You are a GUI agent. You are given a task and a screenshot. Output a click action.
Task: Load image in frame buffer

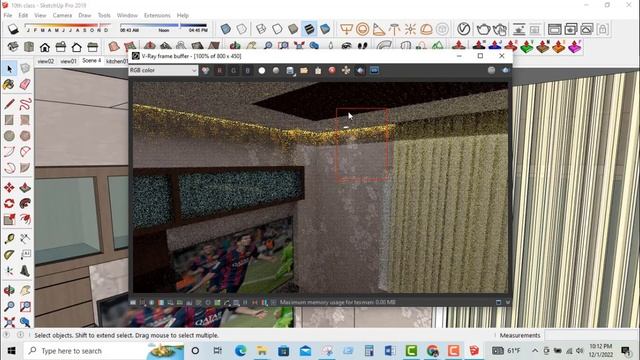tap(304, 71)
